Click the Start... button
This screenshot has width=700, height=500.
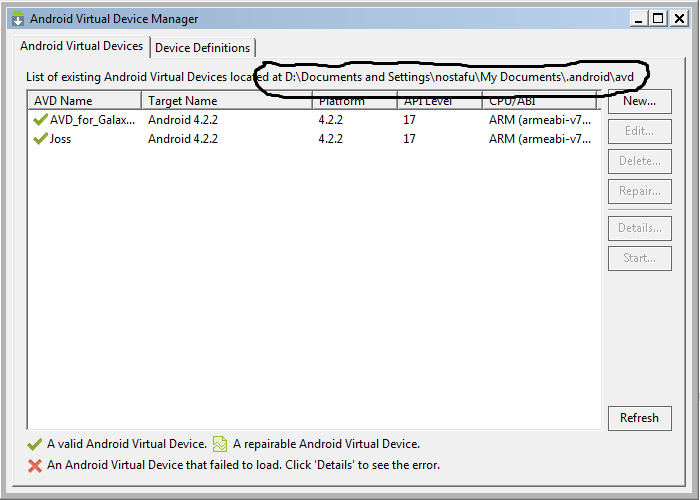[639, 258]
